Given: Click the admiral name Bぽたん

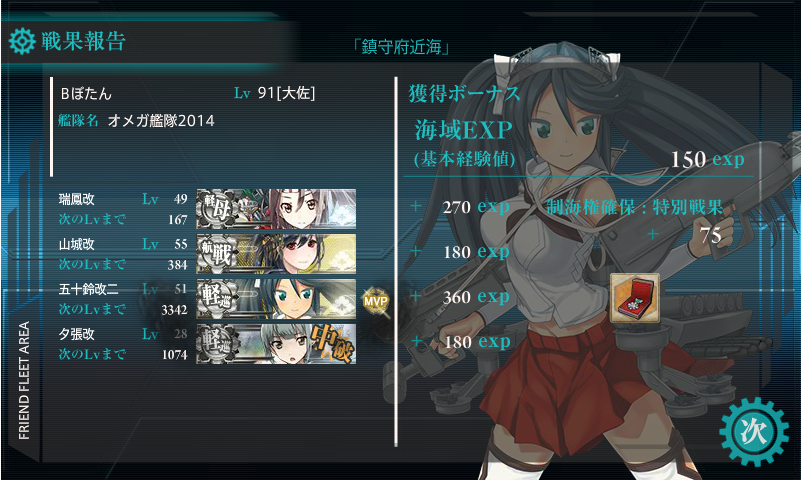Looking at the screenshot, I should click(x=86, y=93).
